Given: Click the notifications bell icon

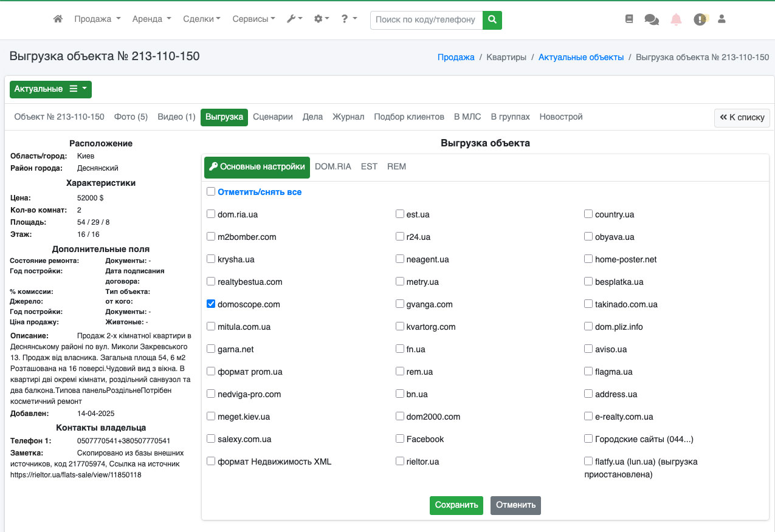Looking at the screenshot, I should 676,19.
